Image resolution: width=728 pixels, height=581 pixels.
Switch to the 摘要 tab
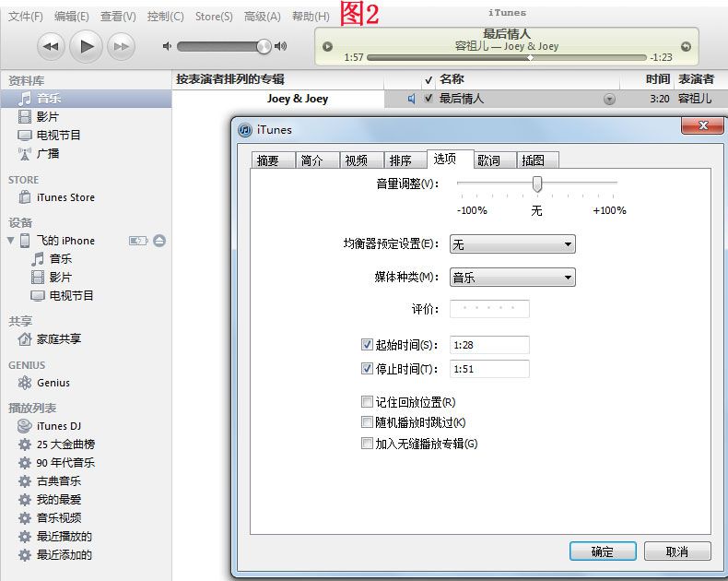pos(273,160)
